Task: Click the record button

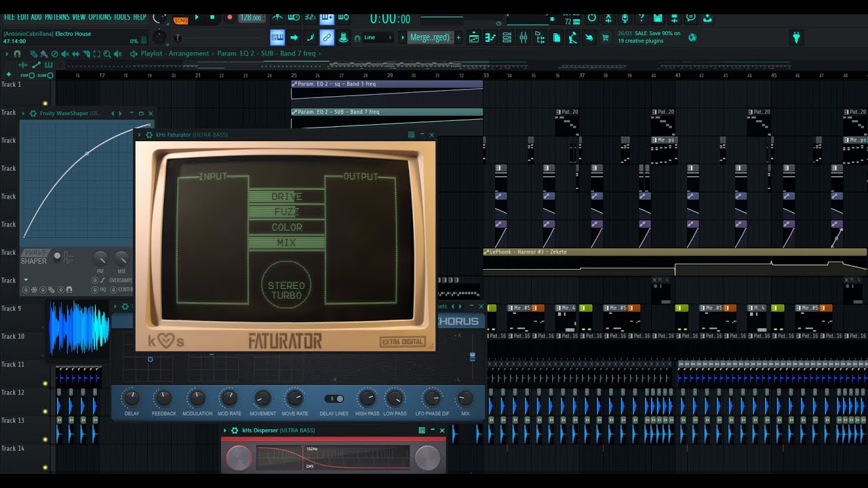Action: click(x=230, y=17)
